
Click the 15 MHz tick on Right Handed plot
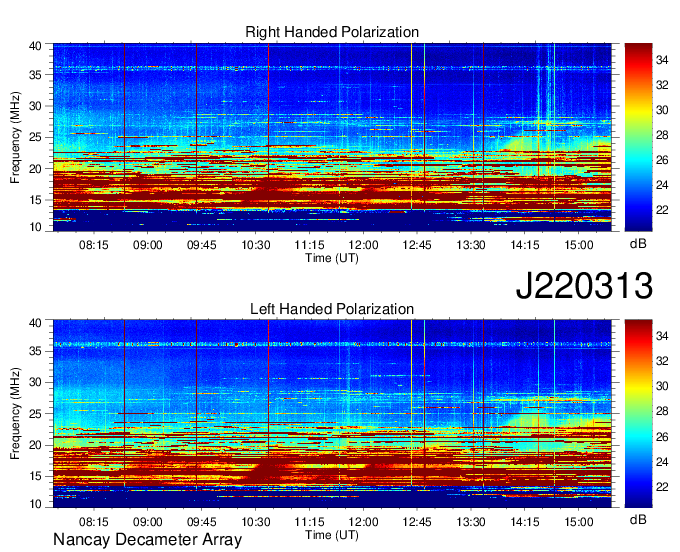pyautogui.click(x=35, y=200)
